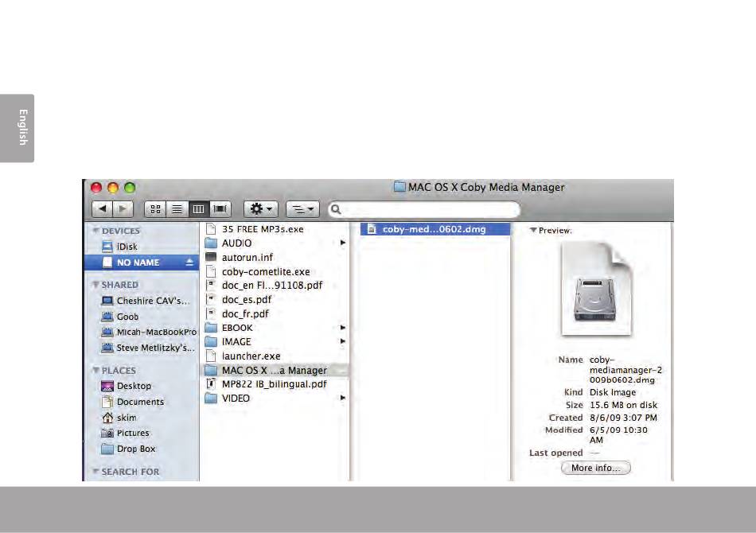The height and width of the screenshot is (533, 756).
Task: Open Steve Metlitzky's shared computer
Action: click(142, 348)
